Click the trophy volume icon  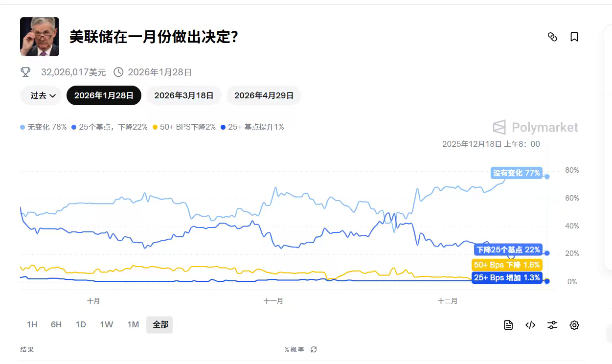pyautogui.click(x=25, y=72)
